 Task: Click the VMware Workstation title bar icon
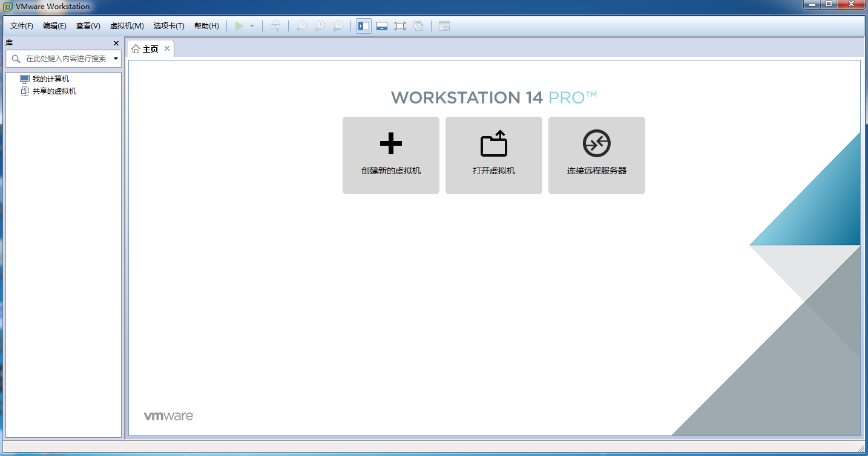point(8,6)
